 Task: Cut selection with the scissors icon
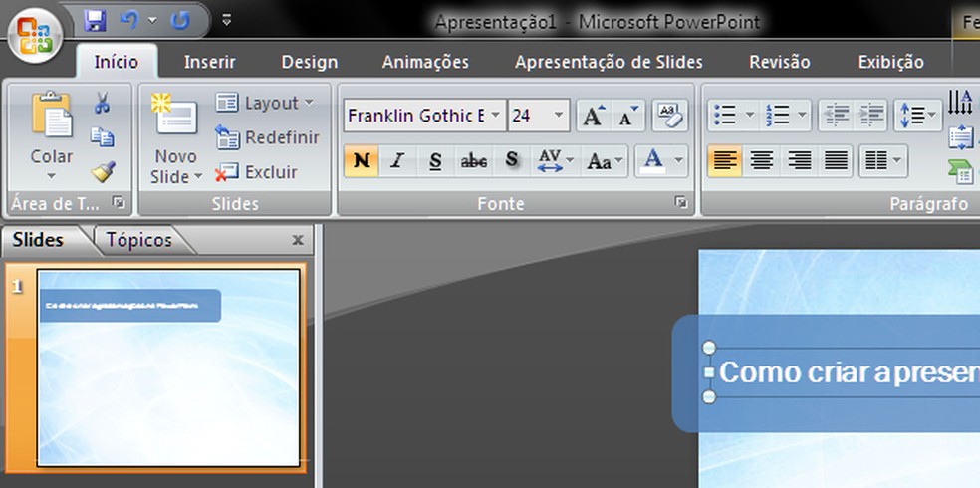tap(102, 103)
